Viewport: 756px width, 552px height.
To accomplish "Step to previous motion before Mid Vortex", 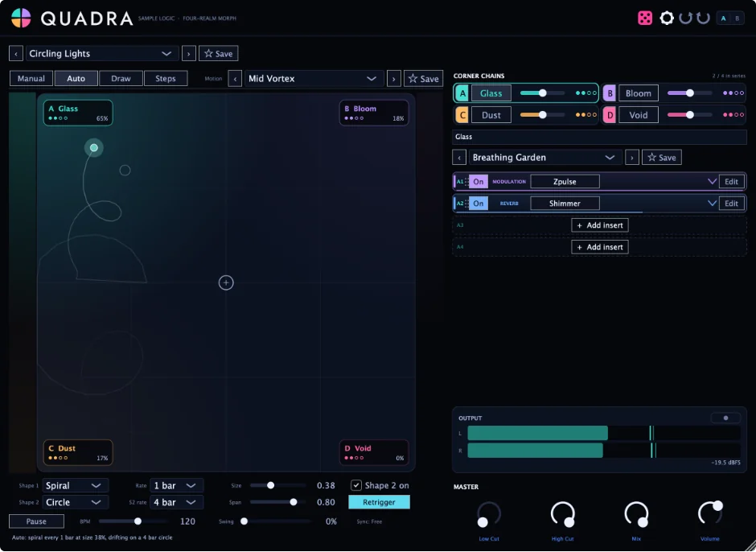I will pyautogui.click(x=235, y=79).
